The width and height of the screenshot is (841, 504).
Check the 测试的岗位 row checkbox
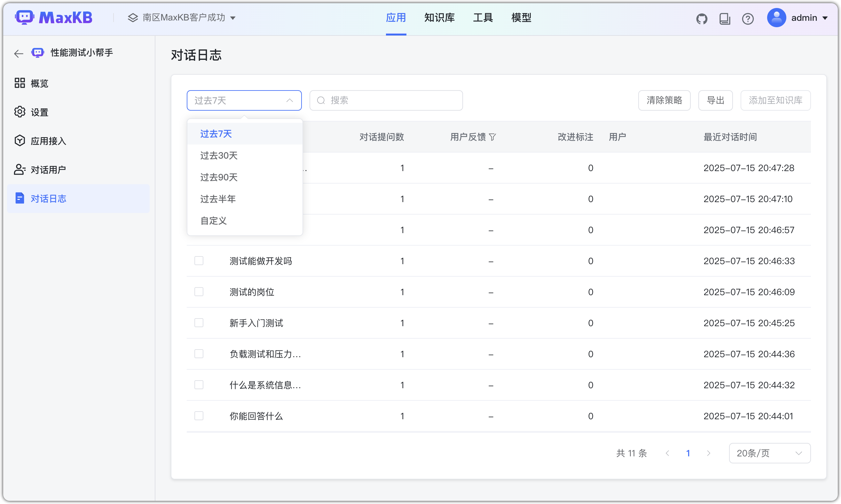pyautogui.click(x=199, y=292)
